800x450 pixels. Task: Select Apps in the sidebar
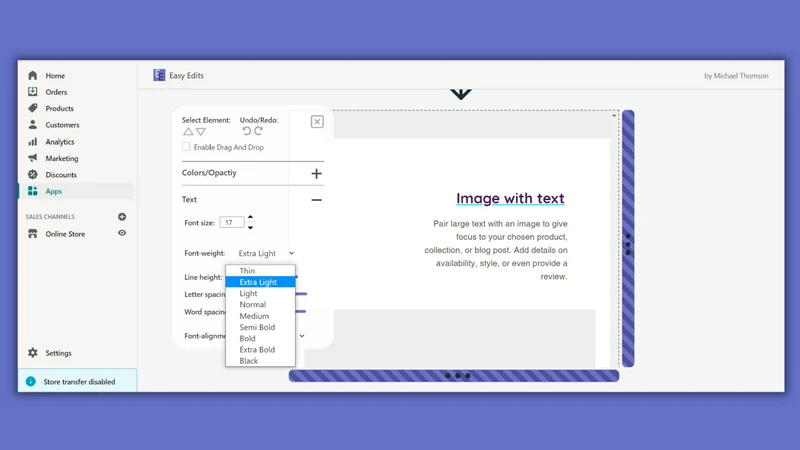tap(54, 191)
